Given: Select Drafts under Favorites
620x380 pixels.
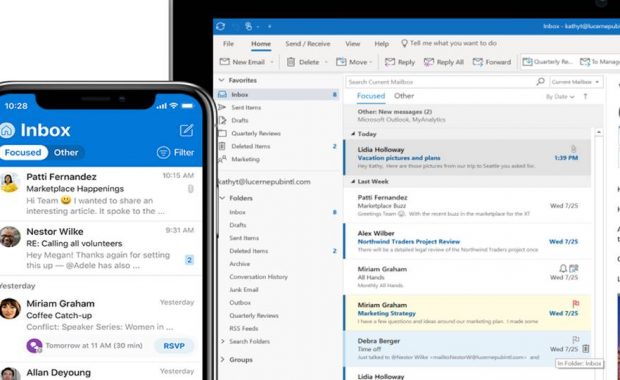Looking at the screenshot, I should click(240, 120).
